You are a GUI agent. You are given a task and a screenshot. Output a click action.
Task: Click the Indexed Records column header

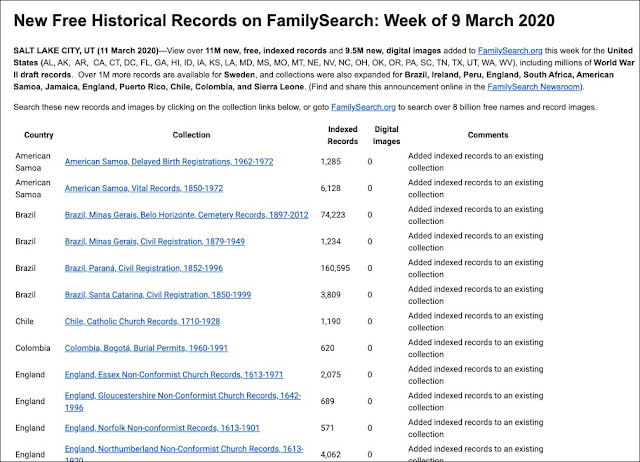pos(342,135)
